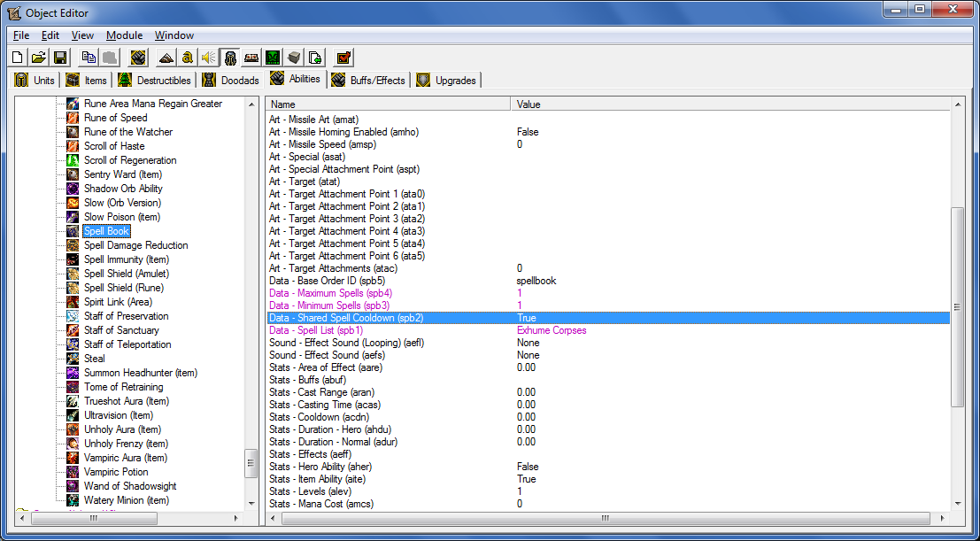
Task: Click the Tome of Retraining icon
Action: 73,387
